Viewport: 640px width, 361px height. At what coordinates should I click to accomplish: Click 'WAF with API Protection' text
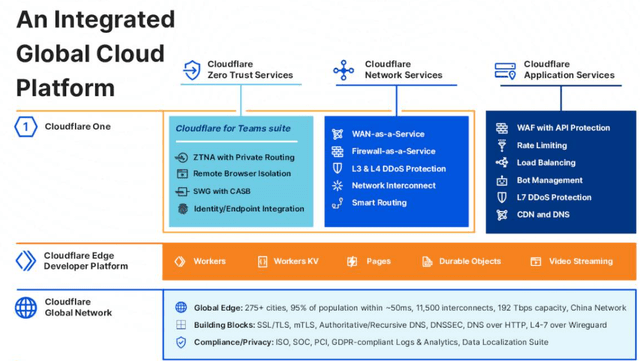tap(563, 128)
